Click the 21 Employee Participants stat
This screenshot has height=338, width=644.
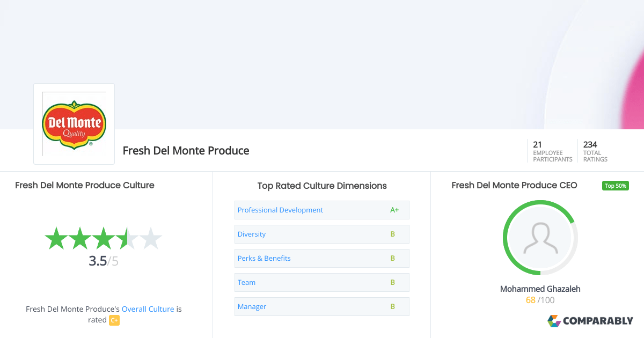click(552, 151)
